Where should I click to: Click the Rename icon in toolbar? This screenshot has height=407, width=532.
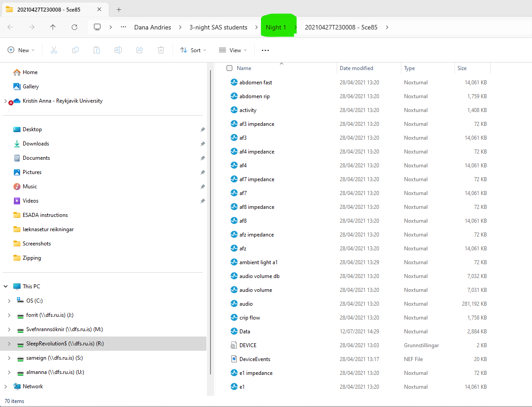[x=118, y=50]
